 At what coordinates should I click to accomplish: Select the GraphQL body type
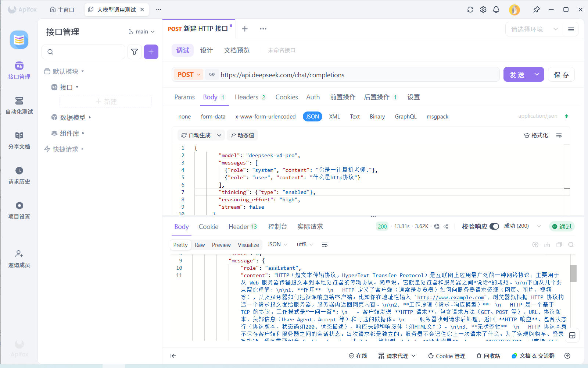(x=406, y=117)
